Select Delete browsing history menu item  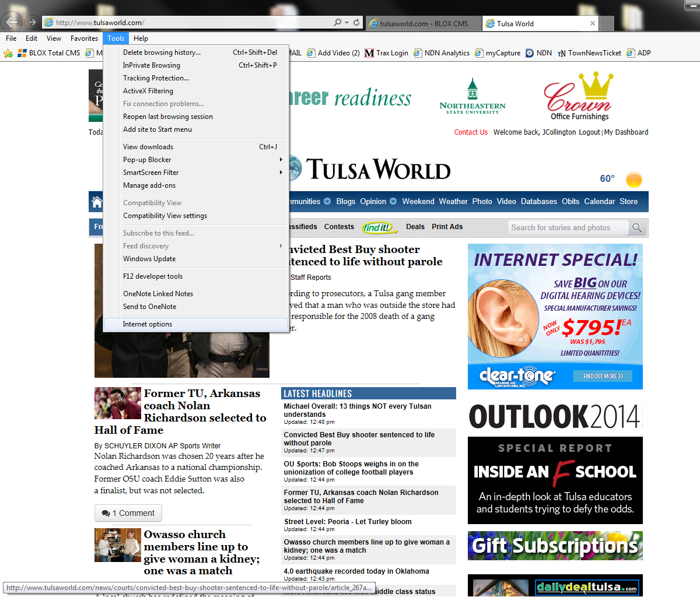(x=196, y=52)
